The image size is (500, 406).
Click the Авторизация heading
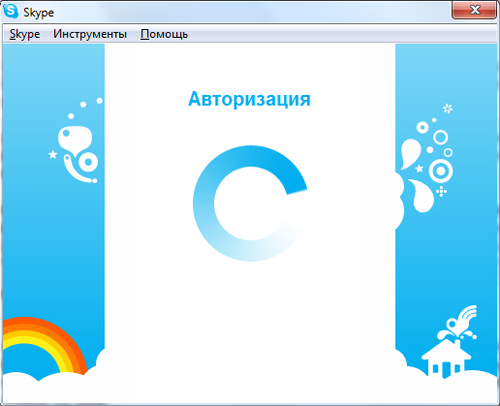tap(249, 99)
